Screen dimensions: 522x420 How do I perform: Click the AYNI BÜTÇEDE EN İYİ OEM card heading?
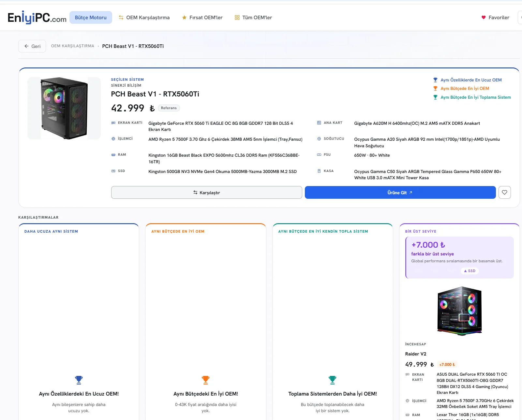pyautogui.click(x=178, y=232)
